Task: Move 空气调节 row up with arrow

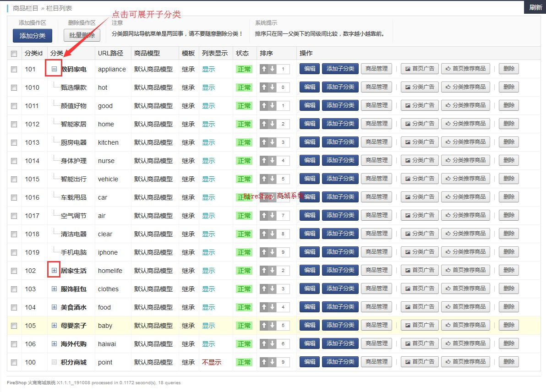Action: click(264, 216)
